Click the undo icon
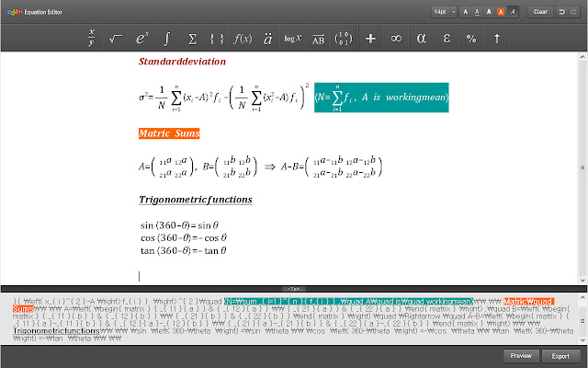This screenshot has width=588, height=368. [561, 12]
